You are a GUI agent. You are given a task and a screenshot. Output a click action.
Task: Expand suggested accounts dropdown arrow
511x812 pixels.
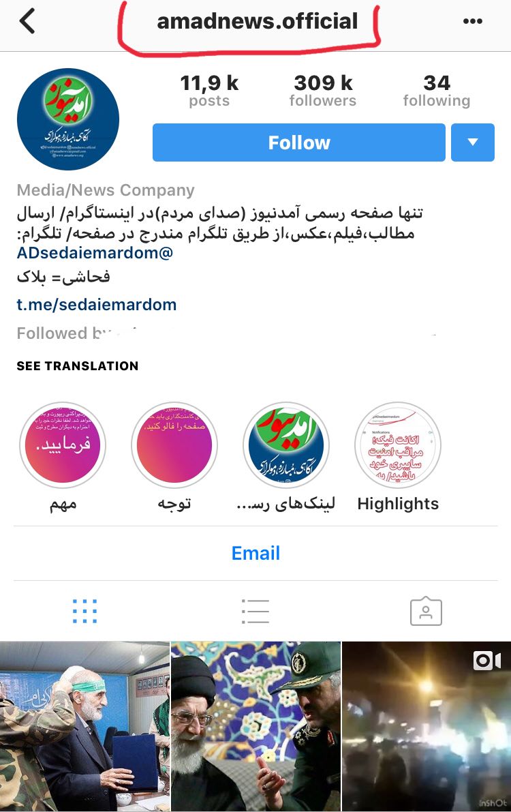point(473,142)
